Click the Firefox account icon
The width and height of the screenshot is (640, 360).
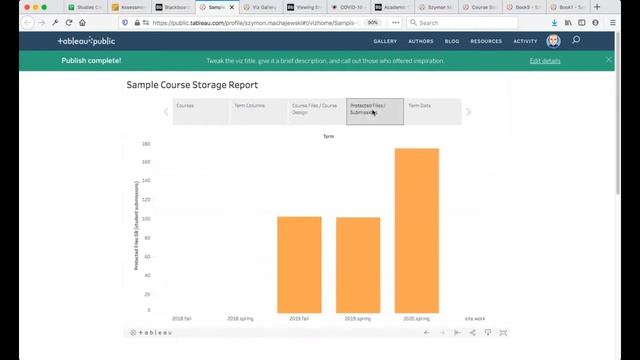(x=596, y=23)
